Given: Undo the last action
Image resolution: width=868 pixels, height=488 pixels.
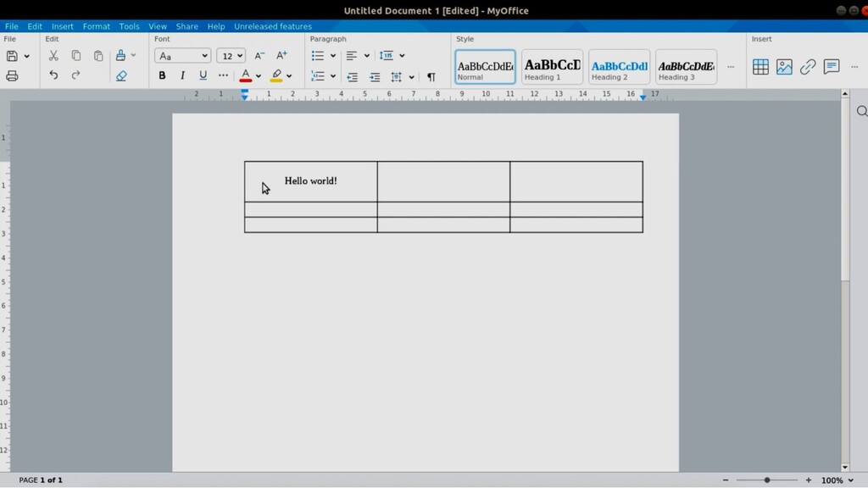Looking at the screenshot, I should click(x=53, y=75).
